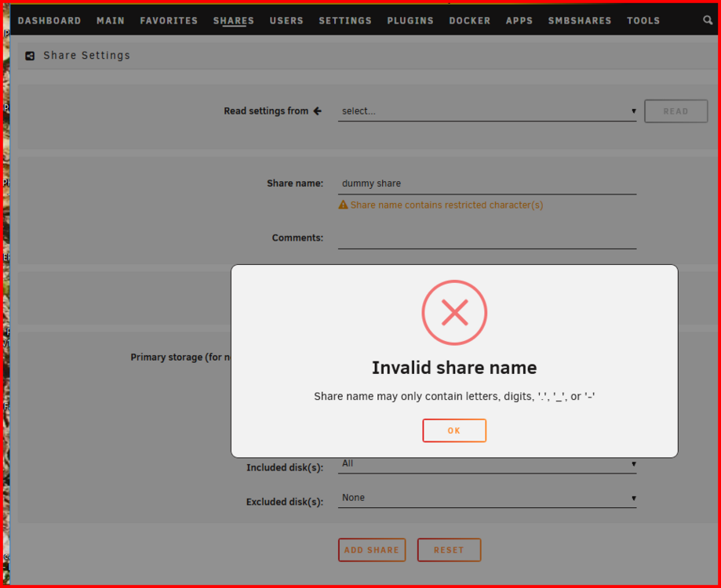Viewport: 721px width, 588px height.
Task: Click the Share Settings title text
Action: tap(87, 56)
